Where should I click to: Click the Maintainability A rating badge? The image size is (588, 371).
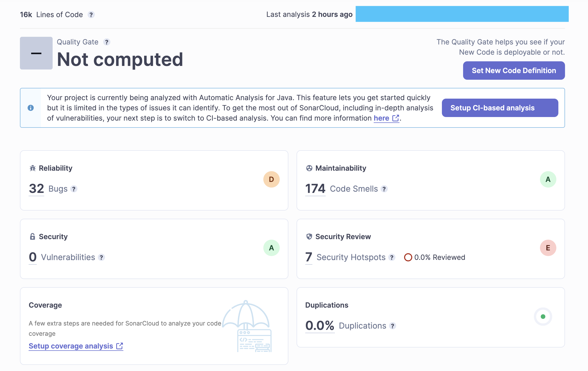[x=548, y=179]
